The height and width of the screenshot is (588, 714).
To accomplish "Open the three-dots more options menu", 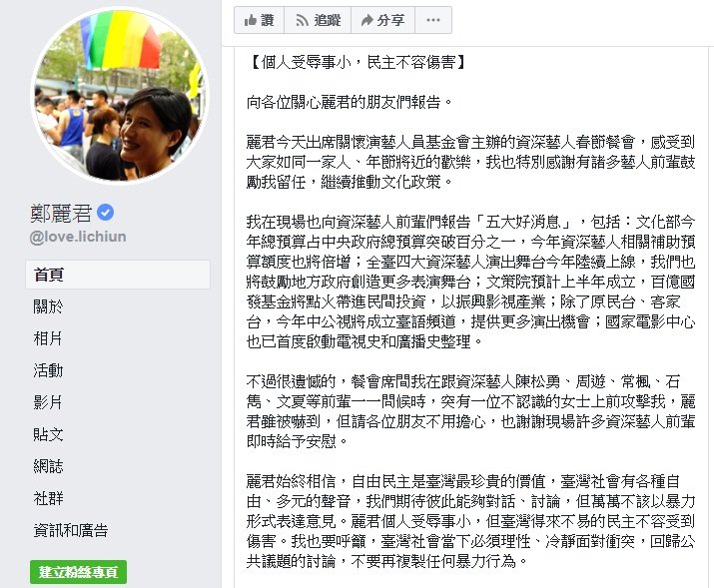I will pyautogui.click(x=433, y=20).
